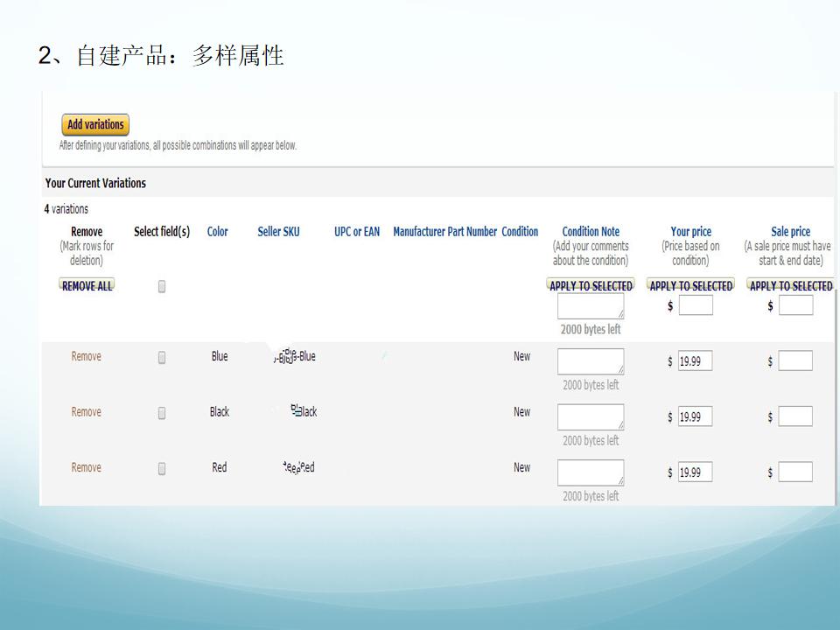Click the condition note box for Blue
Viewport: 840px width, 630px height.
[591, 361]
